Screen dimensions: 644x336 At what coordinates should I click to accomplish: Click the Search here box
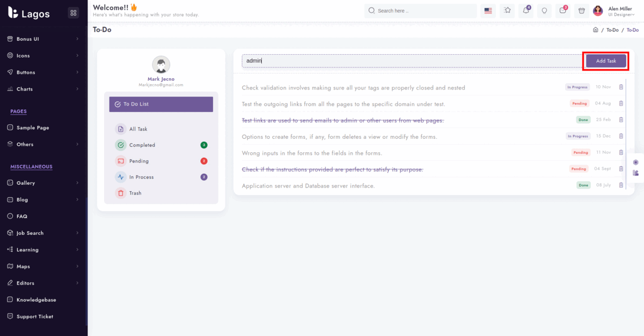click(x=420, y=11)
